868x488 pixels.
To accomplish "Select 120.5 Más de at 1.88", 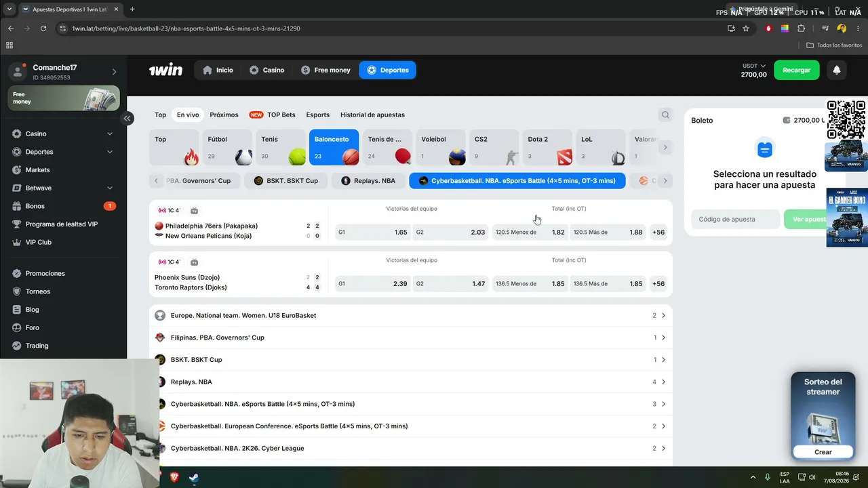I will coord(608,232).
